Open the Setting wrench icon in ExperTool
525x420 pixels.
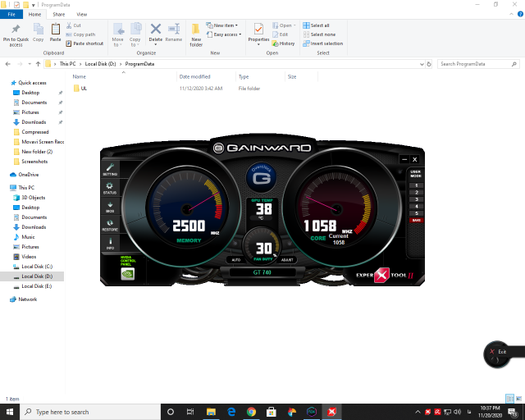(110, 169)
